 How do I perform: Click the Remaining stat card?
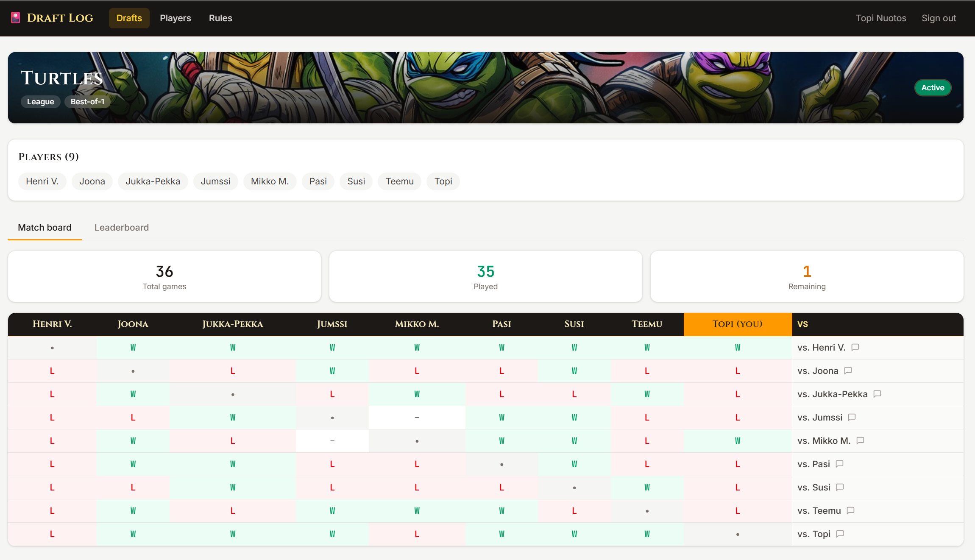pos(807,276)
